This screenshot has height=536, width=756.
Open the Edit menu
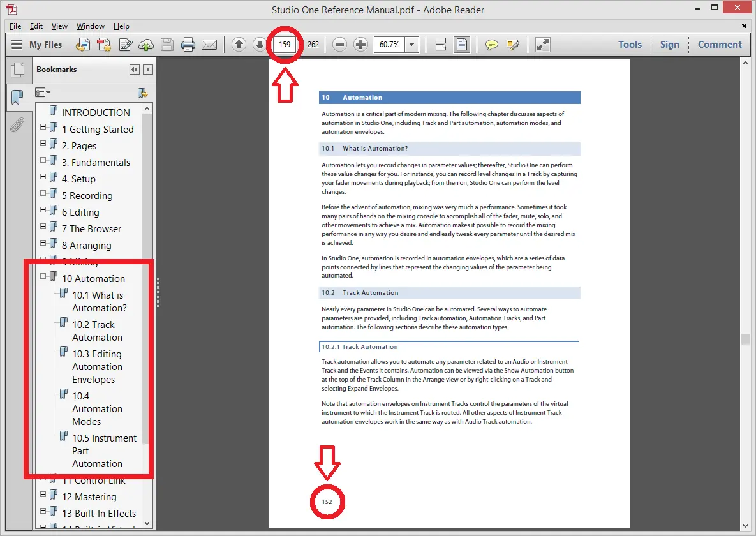(36, 26)
